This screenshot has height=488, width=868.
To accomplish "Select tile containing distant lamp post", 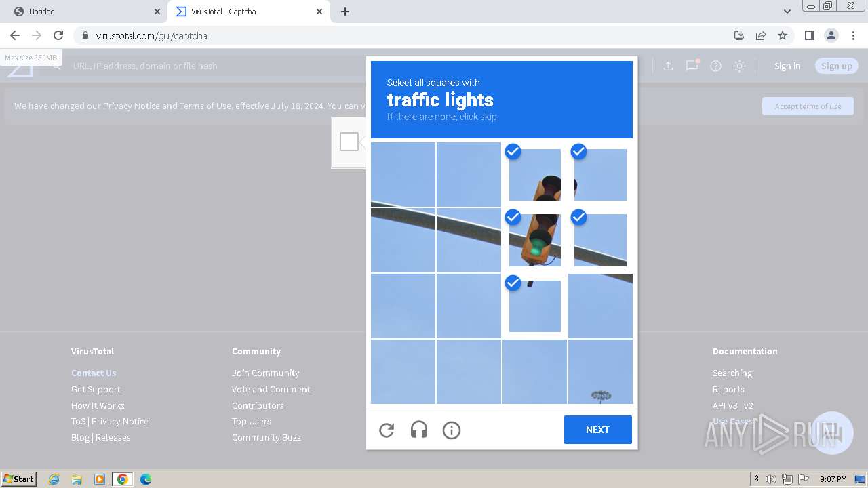I will (600, 371).
